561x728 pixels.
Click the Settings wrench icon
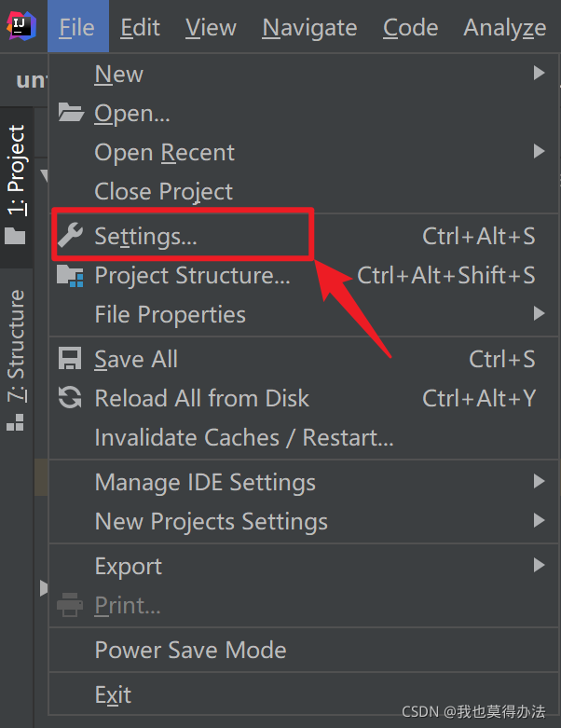coord(71,236)
